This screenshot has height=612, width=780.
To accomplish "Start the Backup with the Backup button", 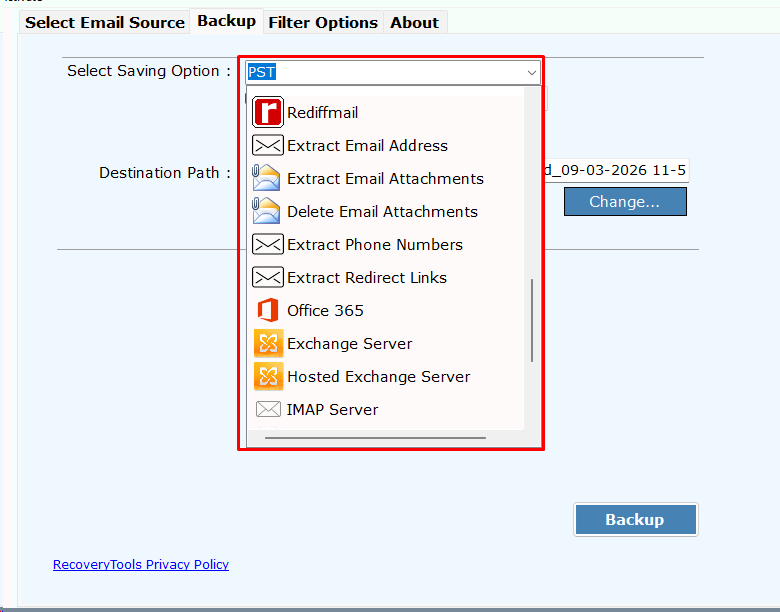I will (635, 519).
